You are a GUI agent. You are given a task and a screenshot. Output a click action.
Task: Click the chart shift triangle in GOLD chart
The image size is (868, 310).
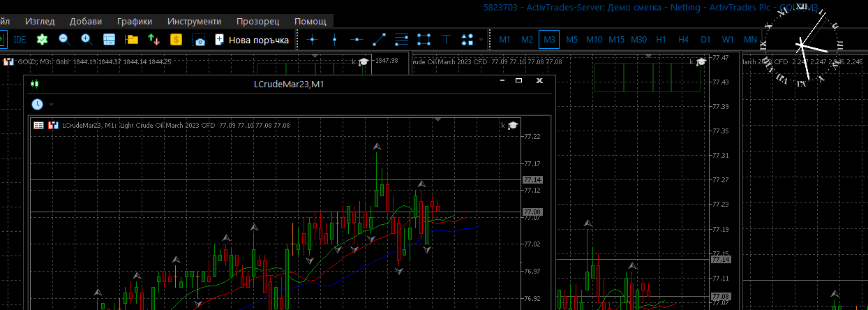(315, 54)
